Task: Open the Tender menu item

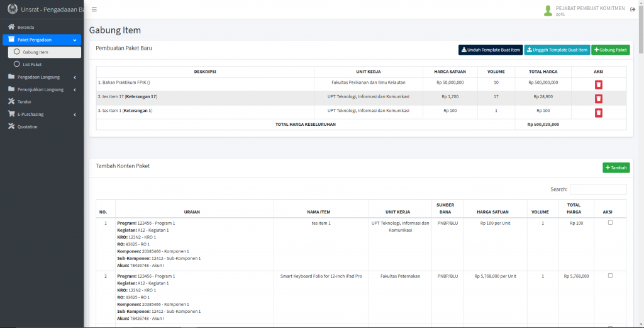Action: (24, 101)
